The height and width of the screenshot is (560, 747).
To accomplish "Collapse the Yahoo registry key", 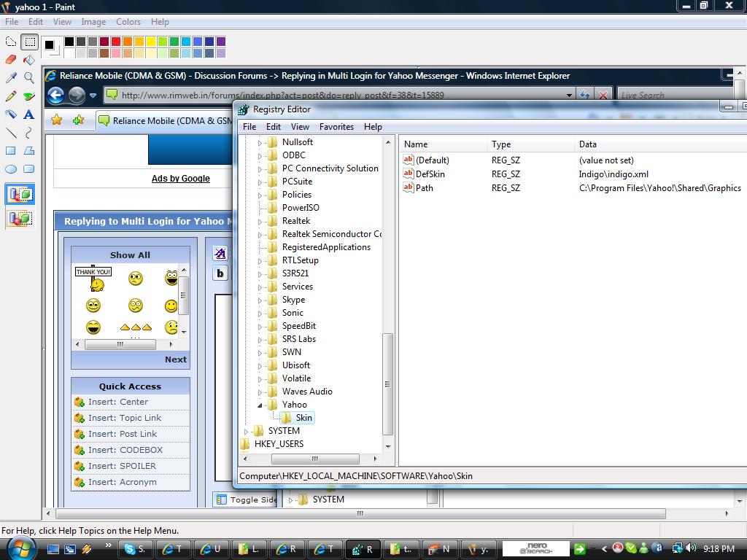I will (x=260, y=405).
